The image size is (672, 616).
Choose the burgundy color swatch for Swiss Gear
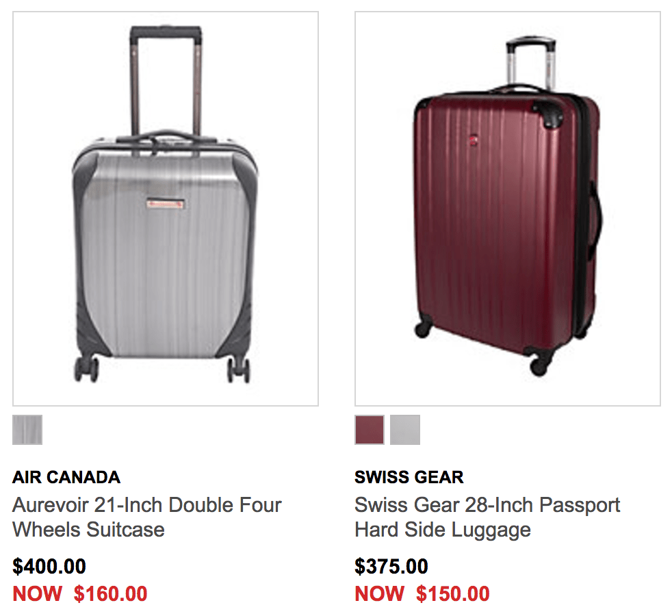click(x=370, y=430)
